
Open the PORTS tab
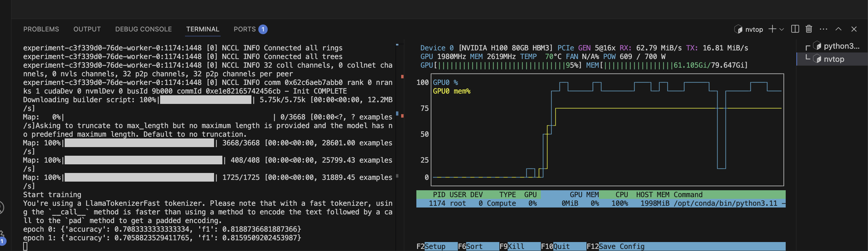244,29
